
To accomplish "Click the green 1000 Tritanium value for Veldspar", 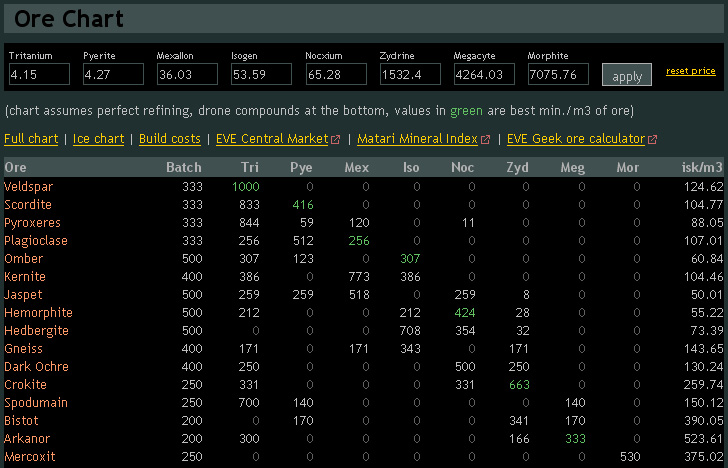I will point(246,187).
